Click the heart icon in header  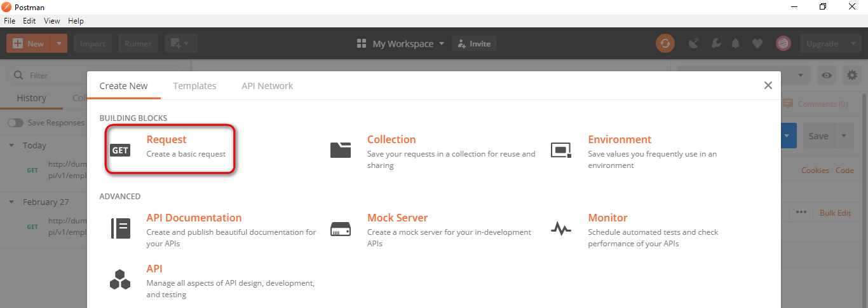pyautogui.click(x=757, y=43)
